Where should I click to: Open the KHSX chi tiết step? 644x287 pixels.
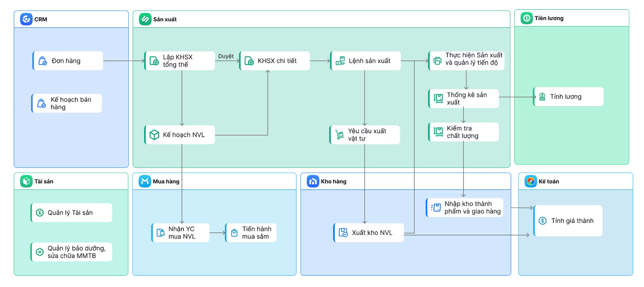pyautogui.click(x=275, y=61)
